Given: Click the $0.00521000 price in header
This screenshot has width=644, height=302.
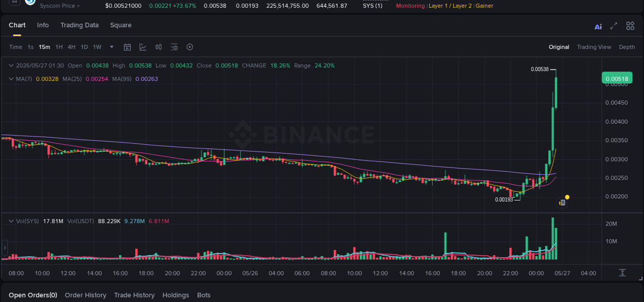Looking at the screenshot, I should point(123,6).
